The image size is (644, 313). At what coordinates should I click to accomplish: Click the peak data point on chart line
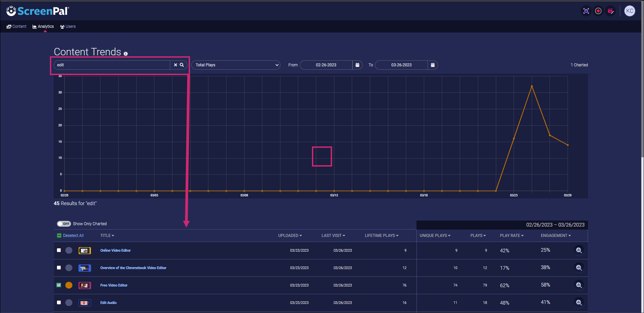(532, 86)
